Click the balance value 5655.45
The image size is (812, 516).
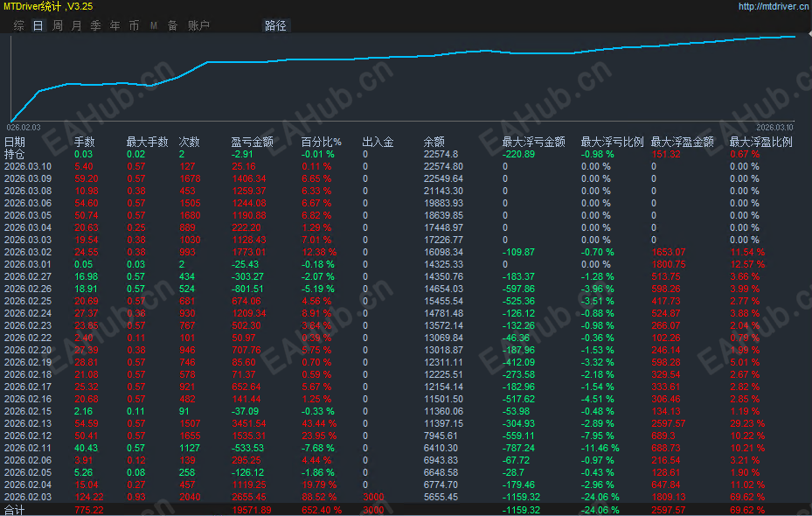coord(441,498)
